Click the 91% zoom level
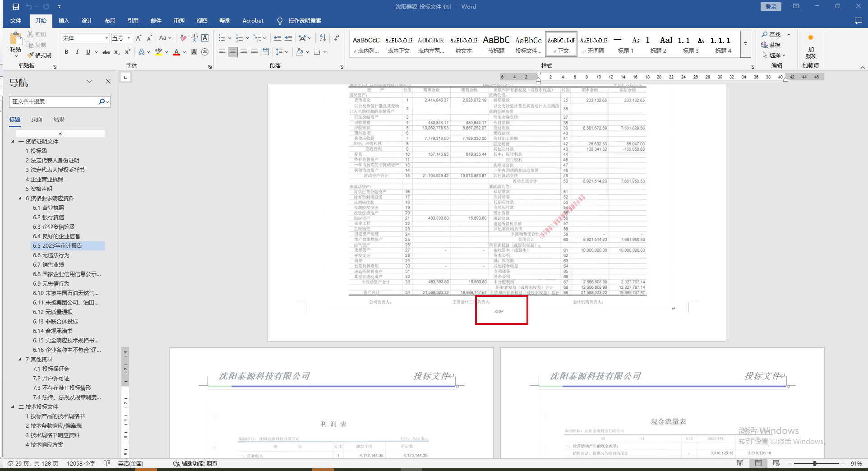The image size is (868, 471). 856,464
